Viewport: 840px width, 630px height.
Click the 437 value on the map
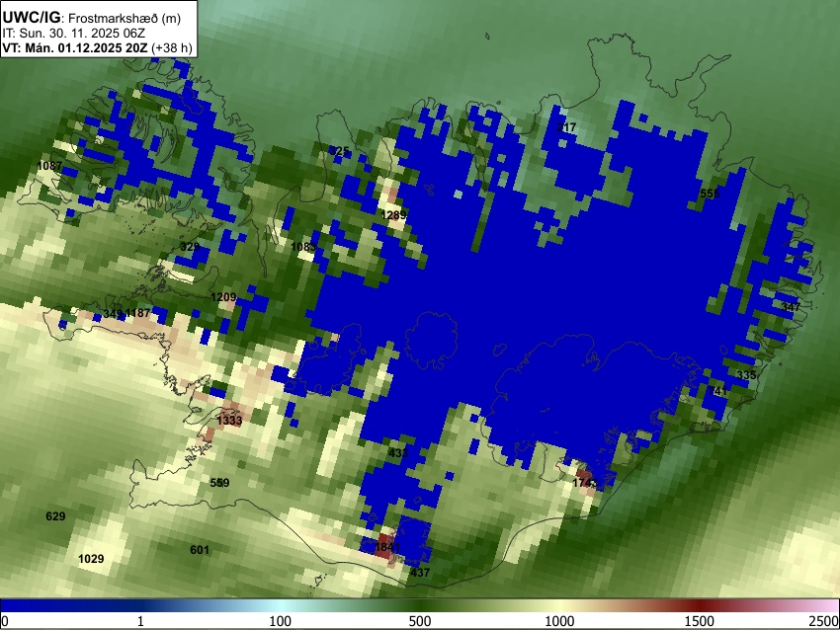click(420, 573)
